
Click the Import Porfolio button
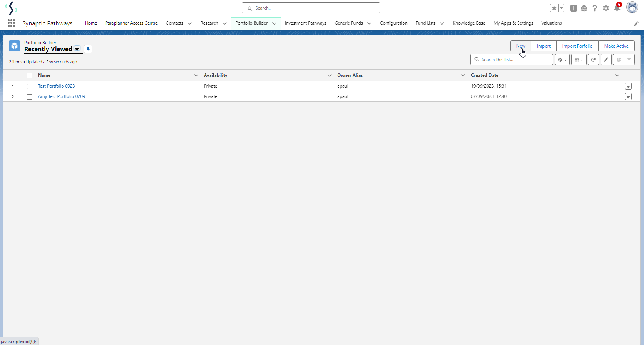coord(577,46)
